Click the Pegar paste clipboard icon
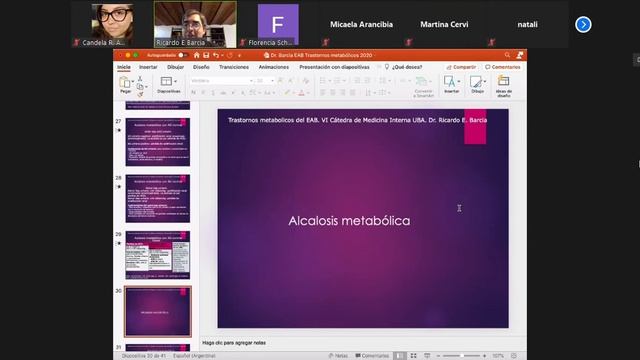Screen dimensions: 640x360 125,82
